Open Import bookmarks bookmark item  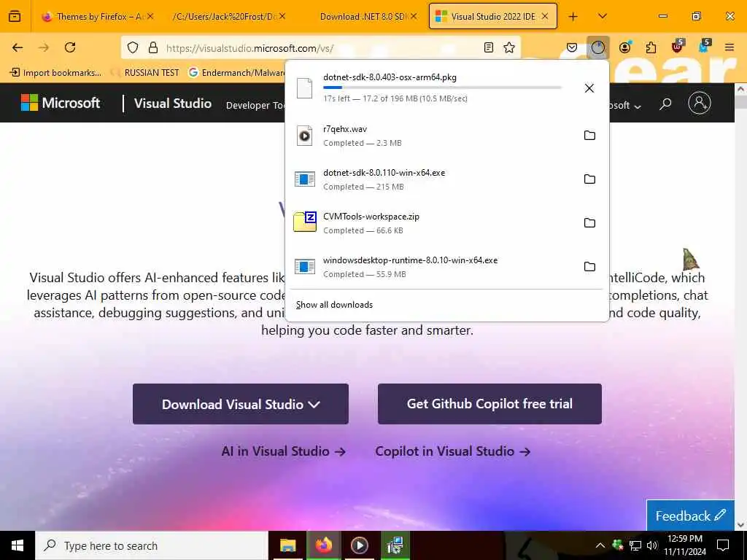(55, 72)
